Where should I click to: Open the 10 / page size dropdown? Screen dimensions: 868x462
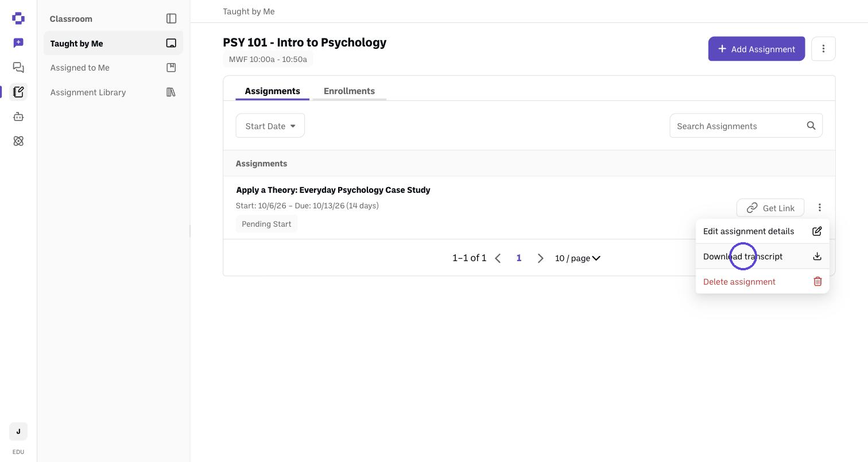pos(578,258)
